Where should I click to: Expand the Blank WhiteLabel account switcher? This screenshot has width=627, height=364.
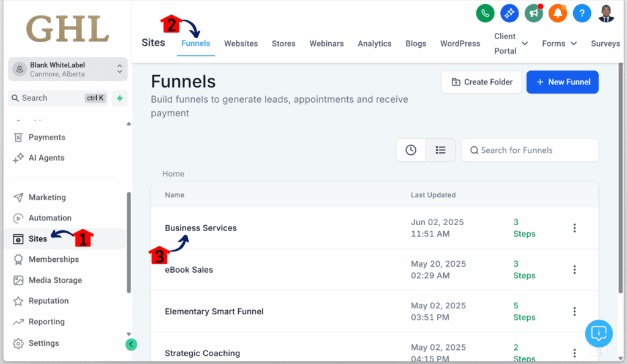click(68, 69)
